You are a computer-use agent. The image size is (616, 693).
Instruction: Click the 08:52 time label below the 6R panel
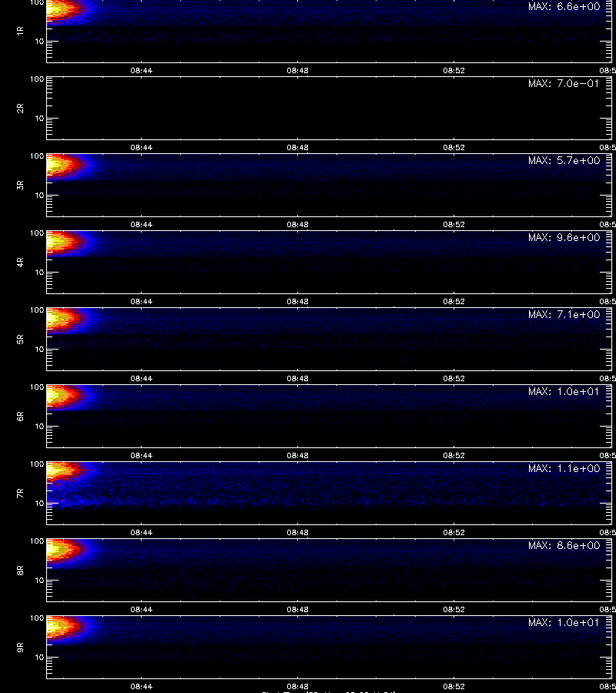click(x=454, y=455)
